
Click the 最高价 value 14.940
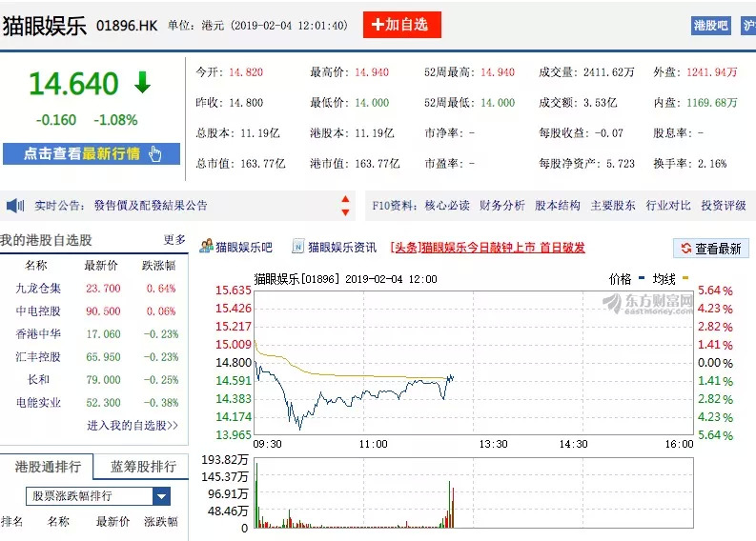tap(372, 72)
